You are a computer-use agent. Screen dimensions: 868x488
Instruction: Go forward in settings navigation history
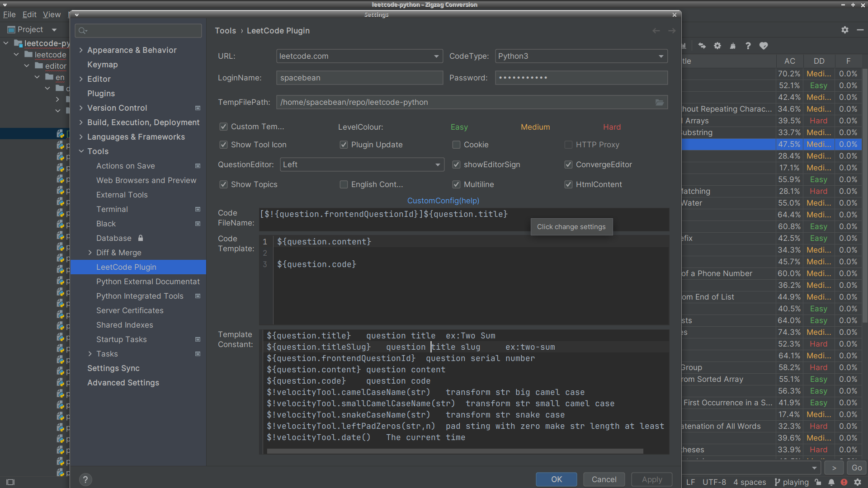coord(672,31)
